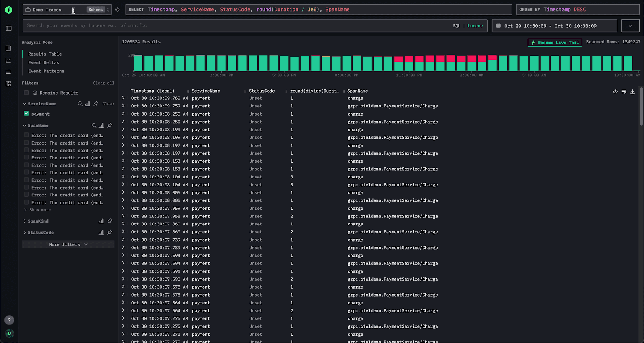Toggle line wrap icon in table header
Screen dimensions: 644x343
[x=624, y=92]
